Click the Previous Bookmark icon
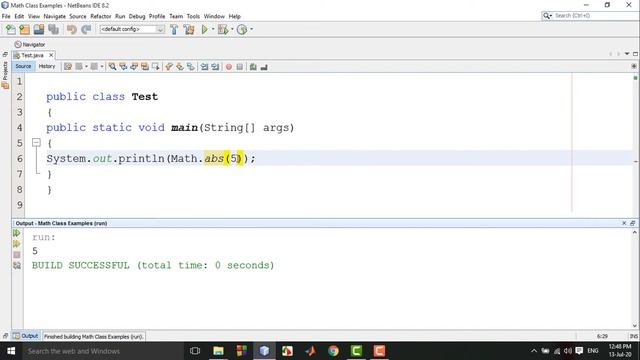This screenshot has width=640, height=360. pos(169,67)
